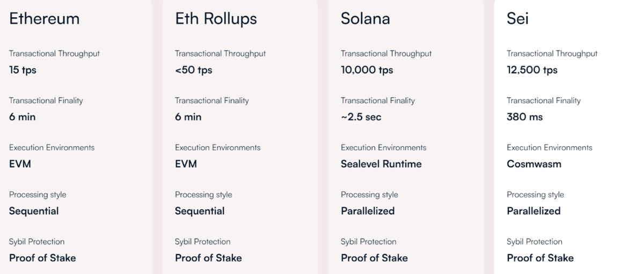Select Sei's Execution Environments label

pos(549,148)
